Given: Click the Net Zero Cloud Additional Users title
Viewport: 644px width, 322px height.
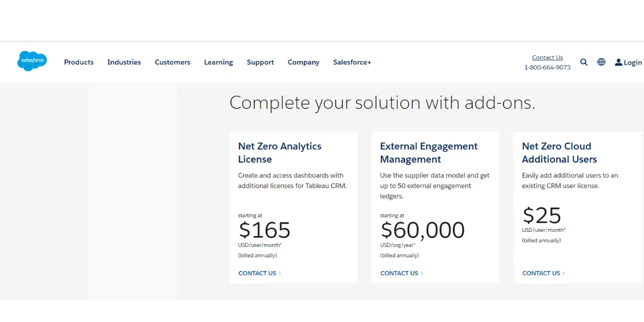Looking at the screenshot, I should [559, 152].
